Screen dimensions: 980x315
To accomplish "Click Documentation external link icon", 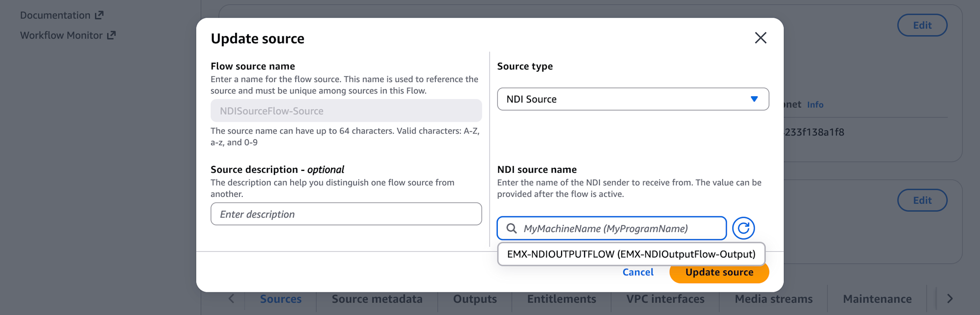I will [x=99, y=15].
